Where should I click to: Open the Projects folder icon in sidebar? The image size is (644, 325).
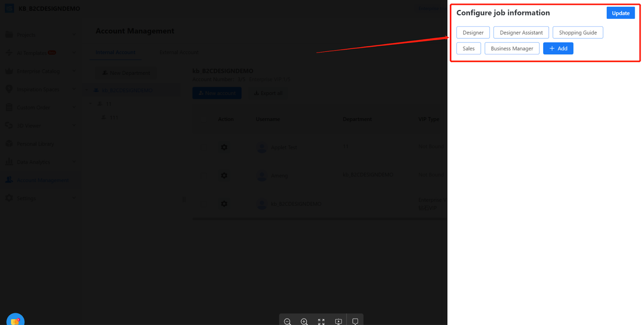(9, 35)
